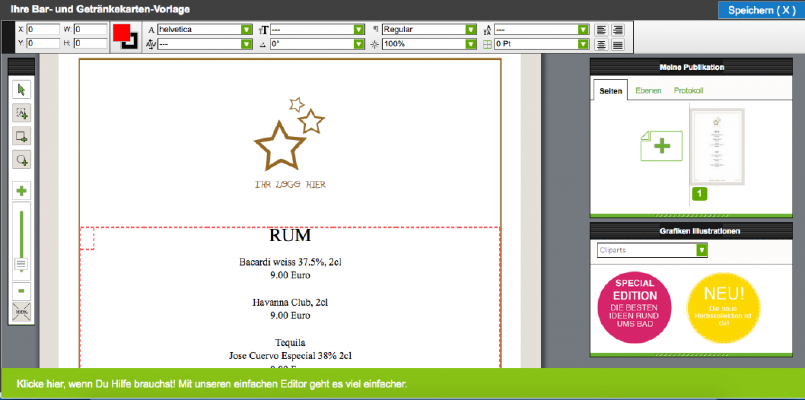The height and width of the screenshot is (400, 805).
Task: Open the 0° rotation dropdown
Action: pos(317,45)
